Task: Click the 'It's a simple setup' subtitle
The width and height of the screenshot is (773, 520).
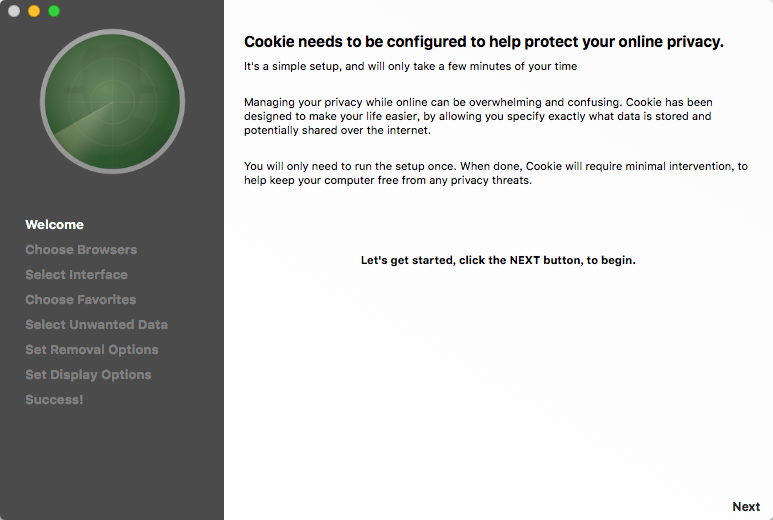Action: click(410, 66)
